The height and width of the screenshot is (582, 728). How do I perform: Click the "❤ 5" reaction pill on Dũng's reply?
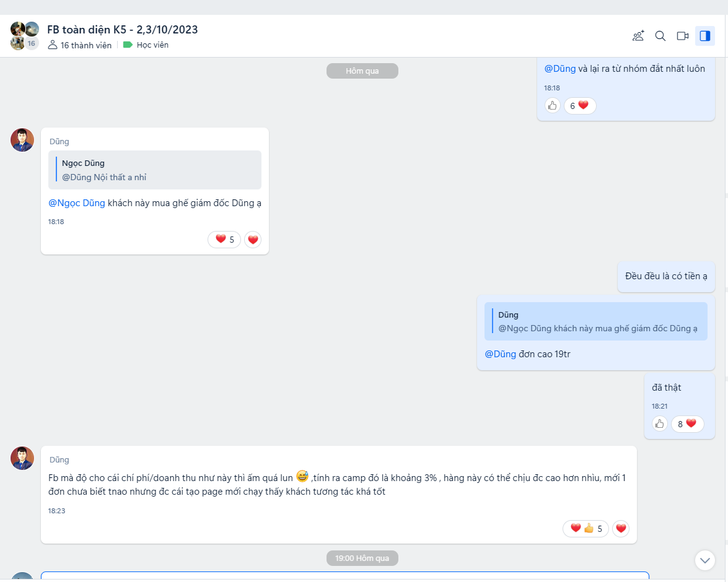point(224,240)
